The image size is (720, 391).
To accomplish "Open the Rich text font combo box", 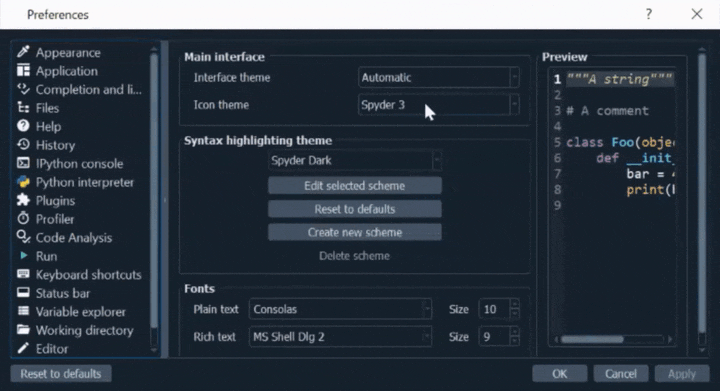I will [x=340, y=337].
